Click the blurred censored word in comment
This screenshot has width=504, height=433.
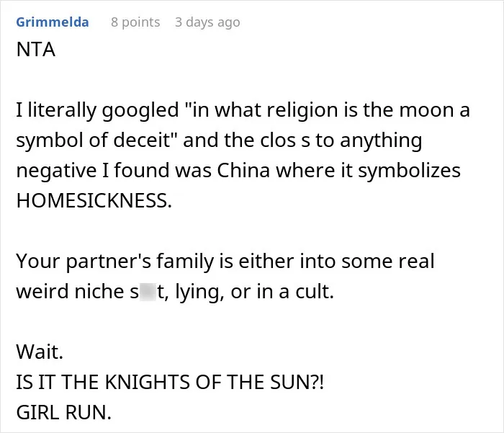pyautogui.click(x=148, y=291)
